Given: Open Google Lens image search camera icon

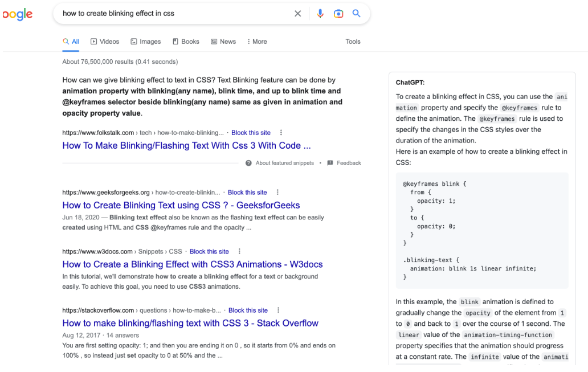Looking at the screenshot, I should click(x=338, y=14).
